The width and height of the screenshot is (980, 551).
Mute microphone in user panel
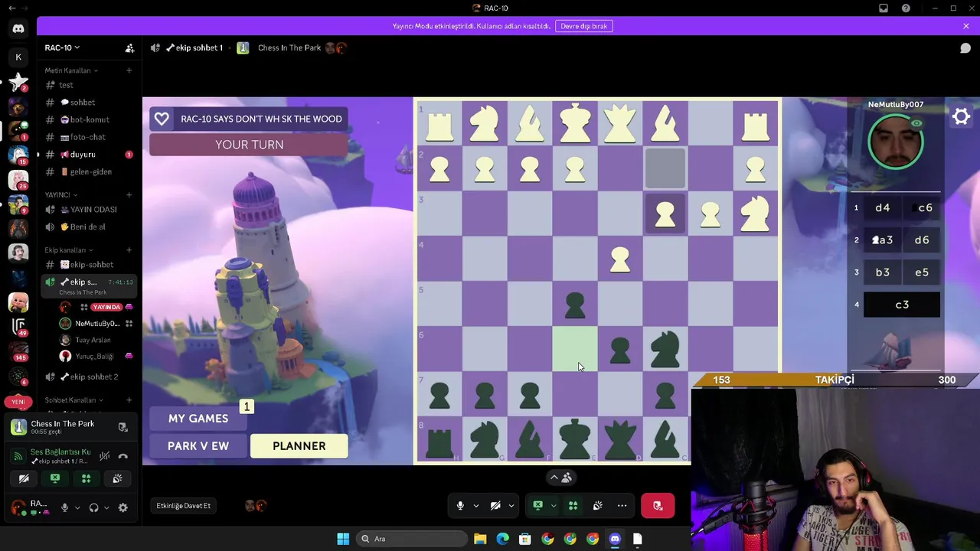pyautogui.click(x=64, y=507)
